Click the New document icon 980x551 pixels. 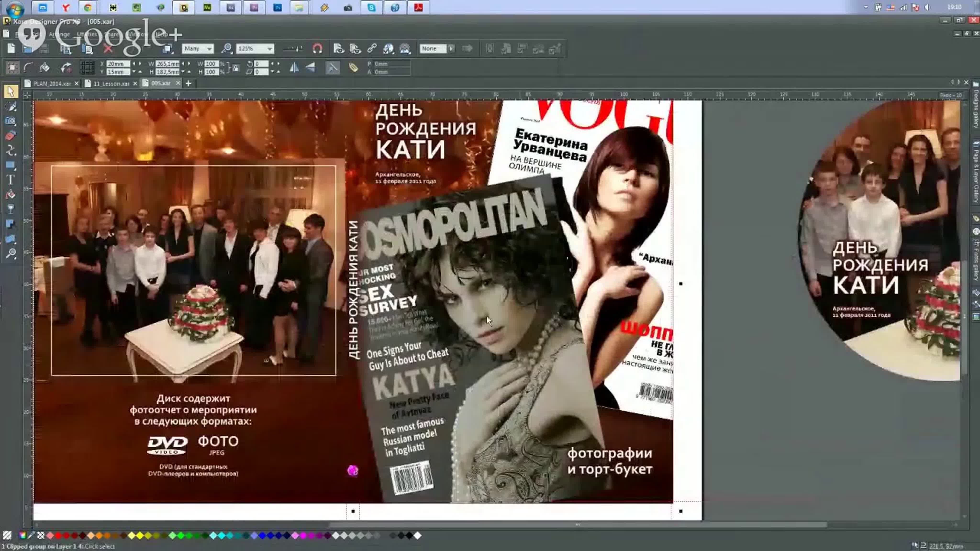tap(11, 49)
